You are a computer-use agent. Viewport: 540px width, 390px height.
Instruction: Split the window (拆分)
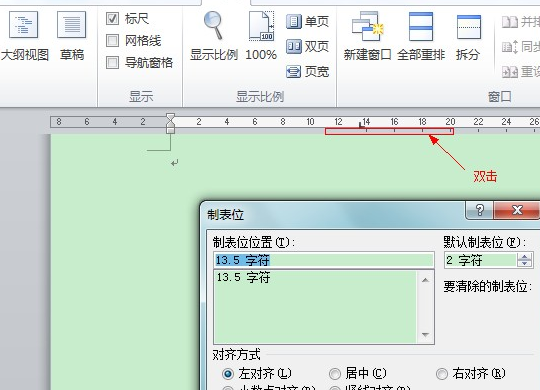click(x=468, y=36)
